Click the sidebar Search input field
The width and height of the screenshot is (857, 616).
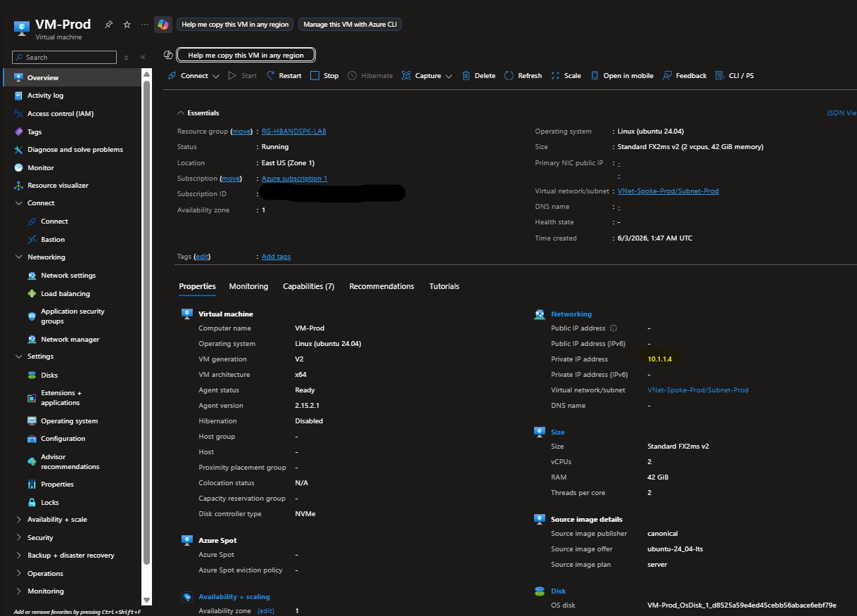[x=65, y=58]
